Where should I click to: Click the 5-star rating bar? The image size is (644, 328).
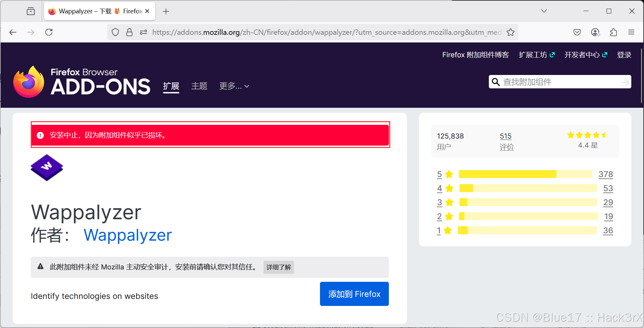pos(526,174)
